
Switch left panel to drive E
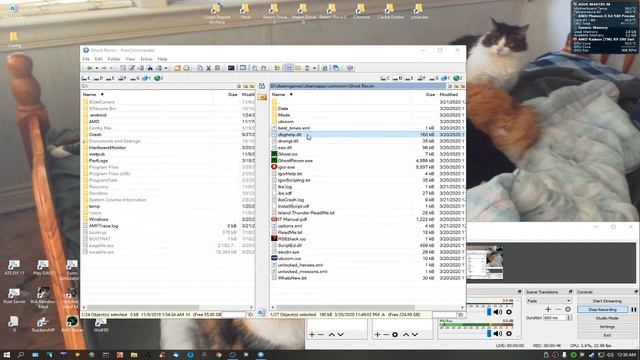pos(110,78)
